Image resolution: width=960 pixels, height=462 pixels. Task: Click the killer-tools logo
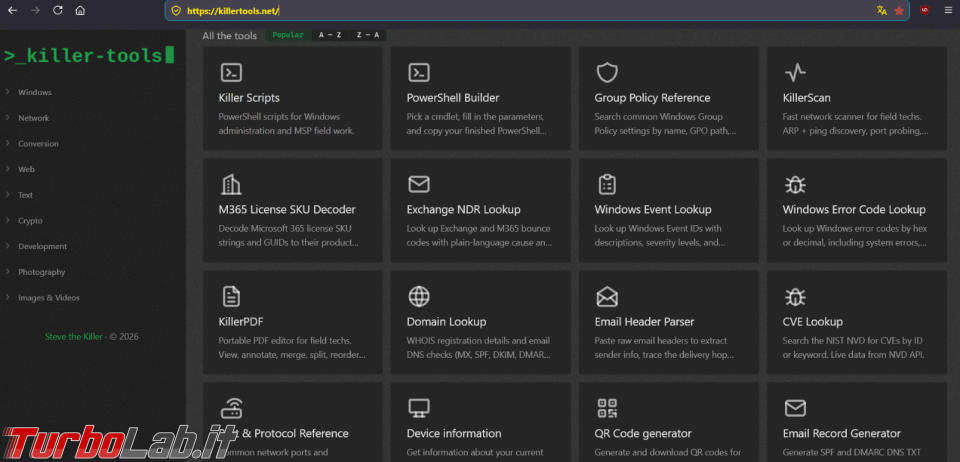pos(89,56)
